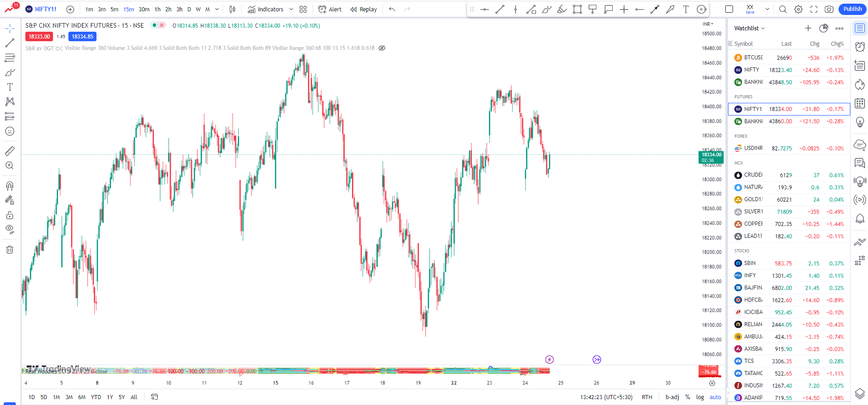Expand the timeframe interval dropdown arrow
The image size is (868, 405).
[x=217, y=9]
